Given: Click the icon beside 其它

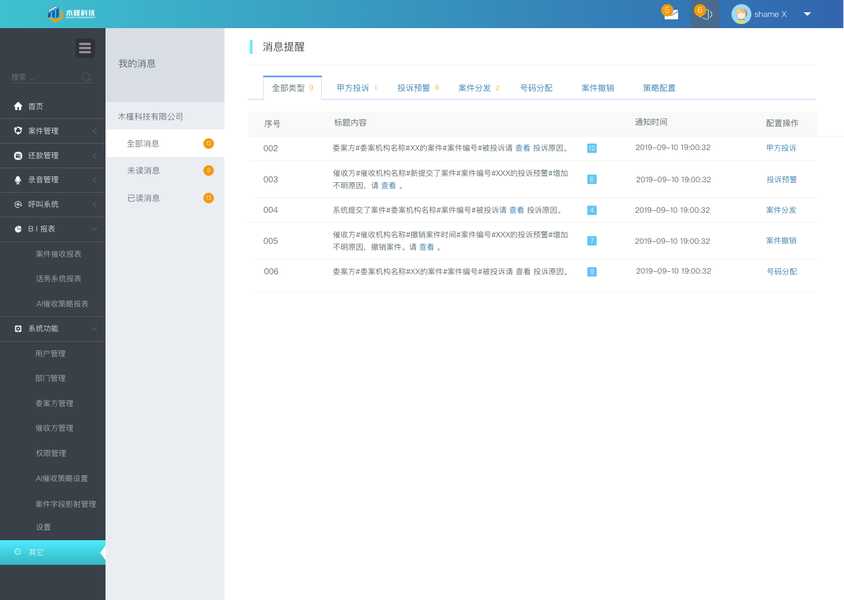Looking at the screenshot, I should coord(18,552).
